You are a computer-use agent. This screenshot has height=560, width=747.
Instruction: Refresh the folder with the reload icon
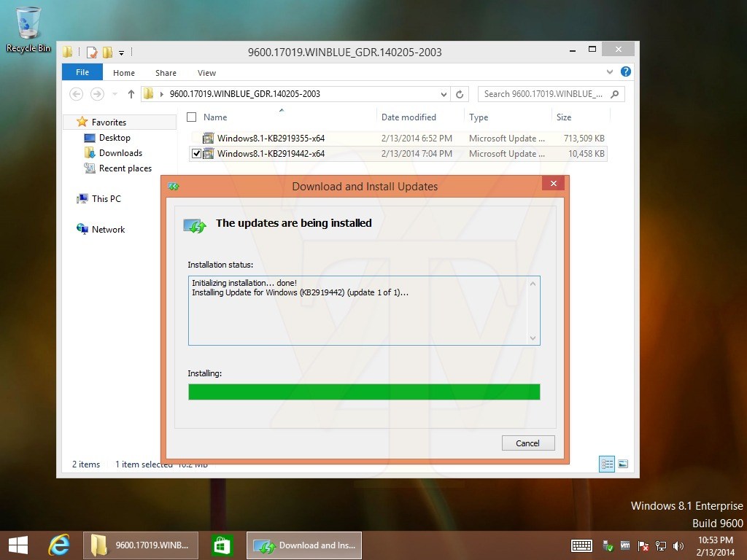pyautogui.click(x=460, y=94)
